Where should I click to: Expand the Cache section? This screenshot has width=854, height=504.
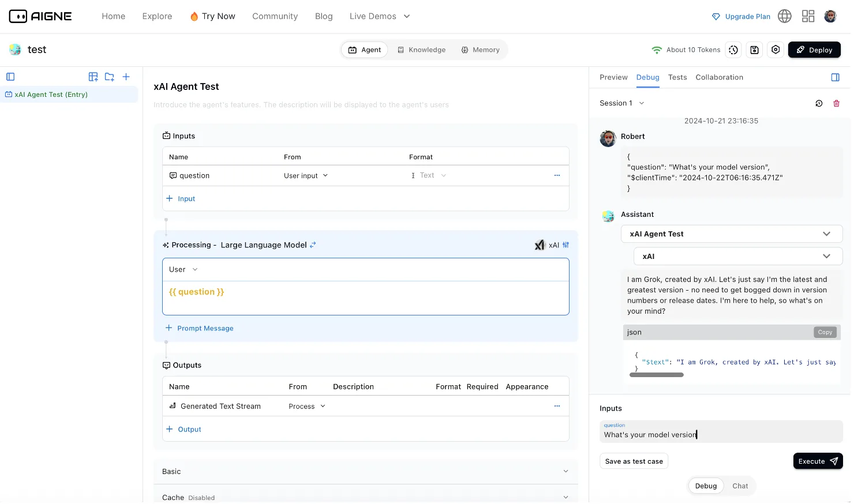pos(366,497)
